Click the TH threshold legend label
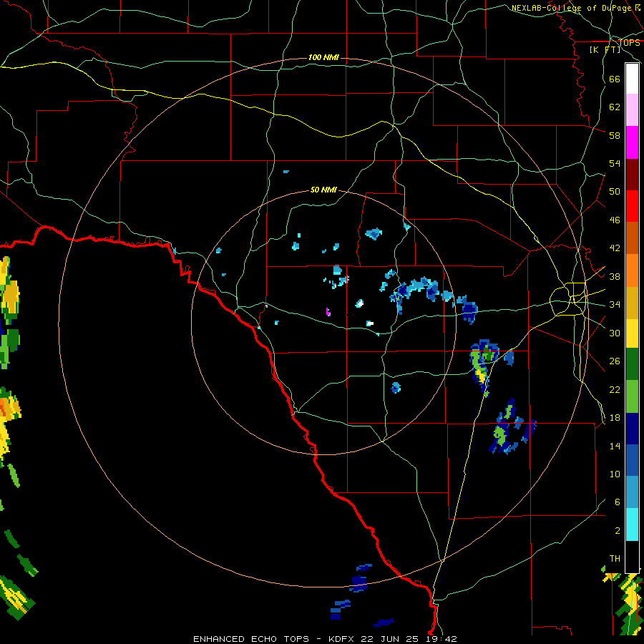 [x=615, y=559]
